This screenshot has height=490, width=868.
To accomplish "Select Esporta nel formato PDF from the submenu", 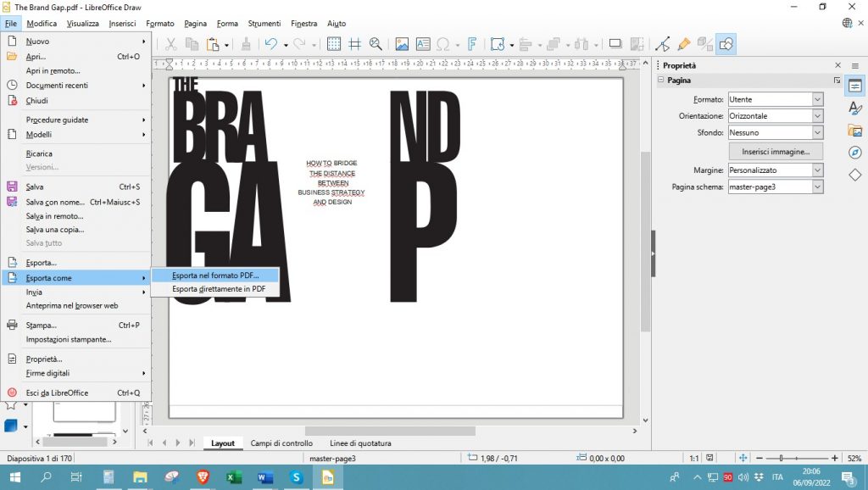I will [214, 275].
